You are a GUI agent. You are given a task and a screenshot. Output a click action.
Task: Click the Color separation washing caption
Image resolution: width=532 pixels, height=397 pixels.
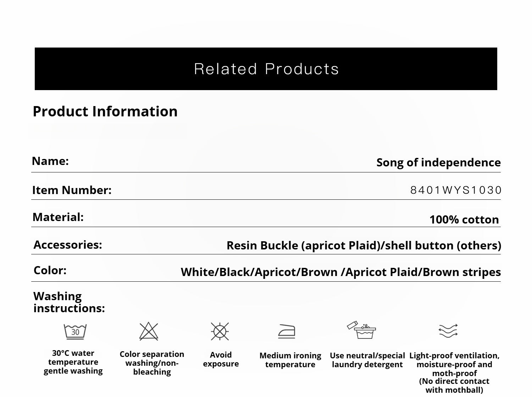(x=152, y=363)
